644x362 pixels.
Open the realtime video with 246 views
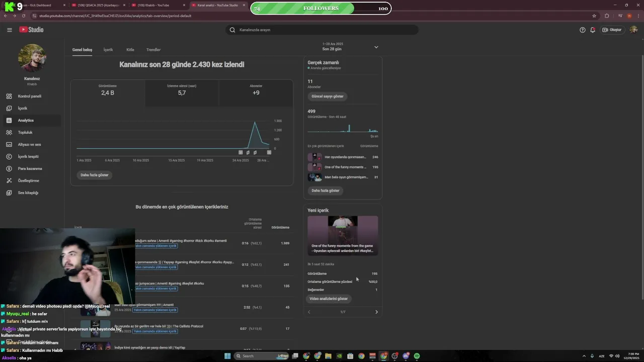(343, 157)
